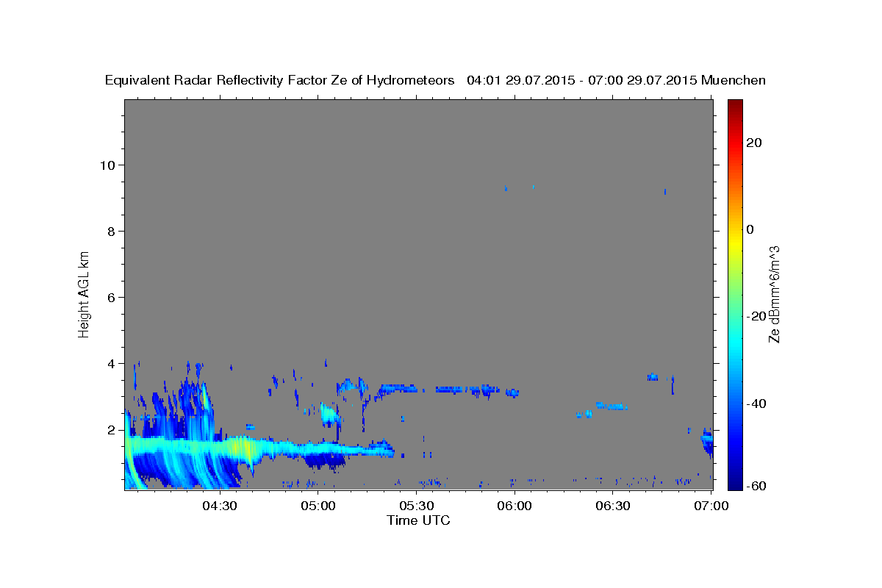
Task: Click the colorbar label -40
Action: point(756,403)
